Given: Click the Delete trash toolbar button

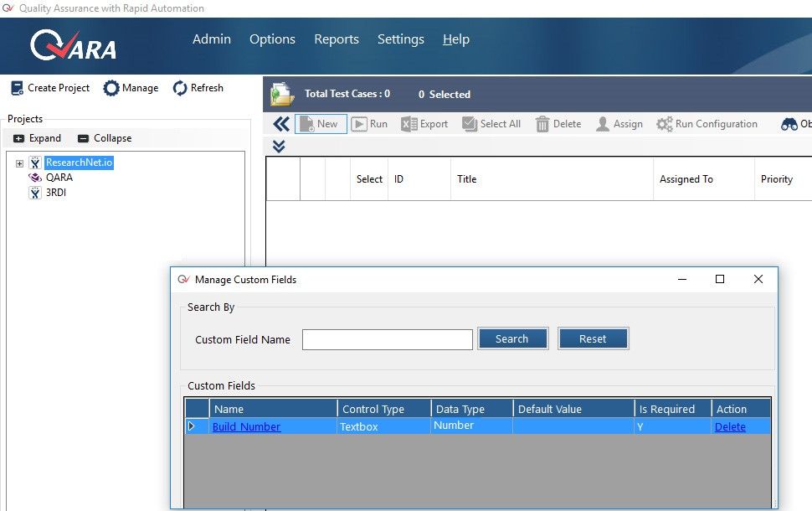Looking at the screenshot, I should coord(558,124).
